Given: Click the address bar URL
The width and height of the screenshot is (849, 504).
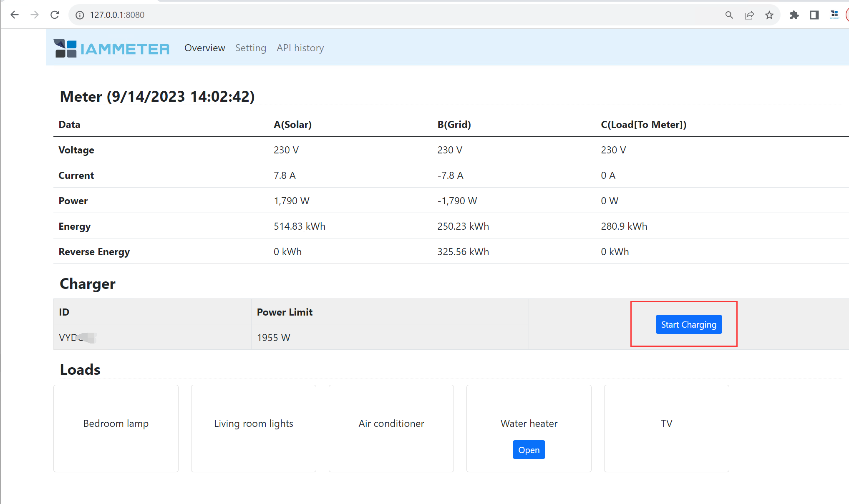Looking at the screenshot, I should pyautogui.click(x=117, y=15).
